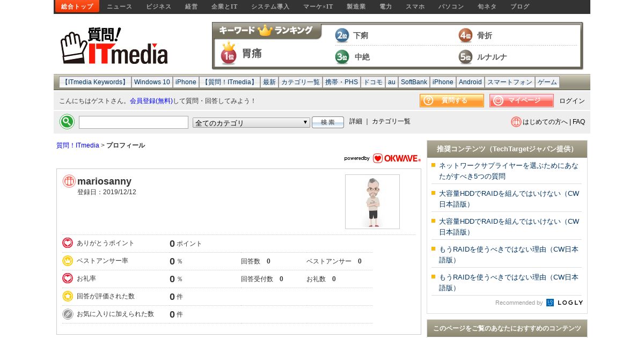This screenshot has width=644, height=338.
Task: Click the 1位 ranking crown badge
Action: click(229, 53)
